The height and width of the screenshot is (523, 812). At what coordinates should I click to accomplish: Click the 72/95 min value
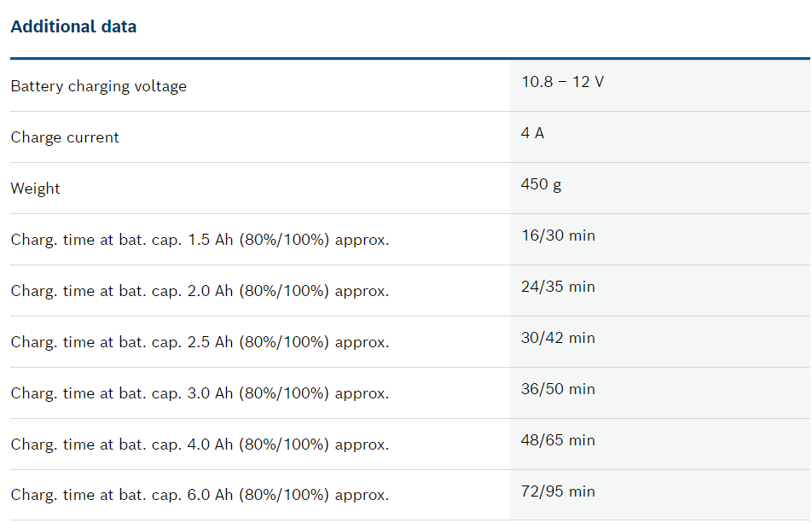558,491
